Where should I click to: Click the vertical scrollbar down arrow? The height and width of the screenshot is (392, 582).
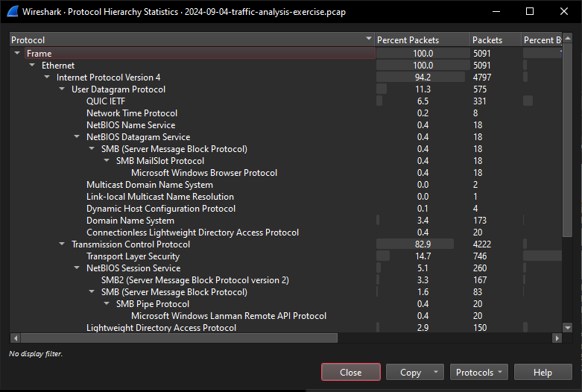(x=568, y=327)
